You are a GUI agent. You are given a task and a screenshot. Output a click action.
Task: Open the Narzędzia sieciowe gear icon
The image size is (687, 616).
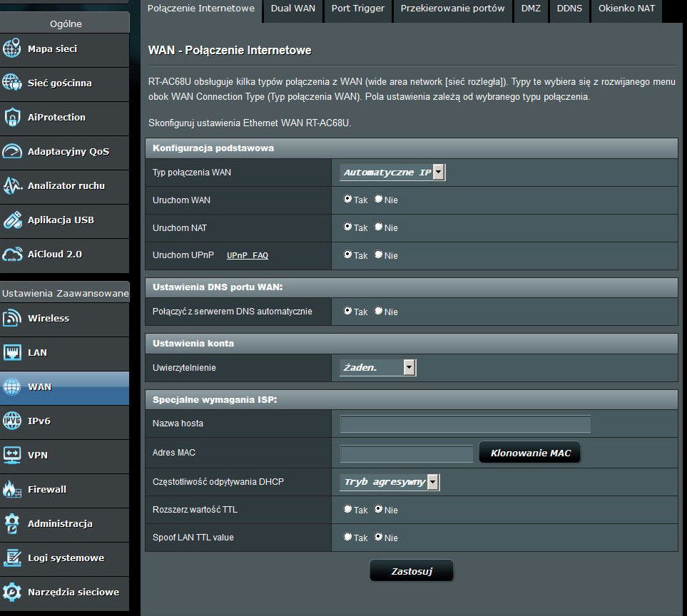tap(12, 592)
